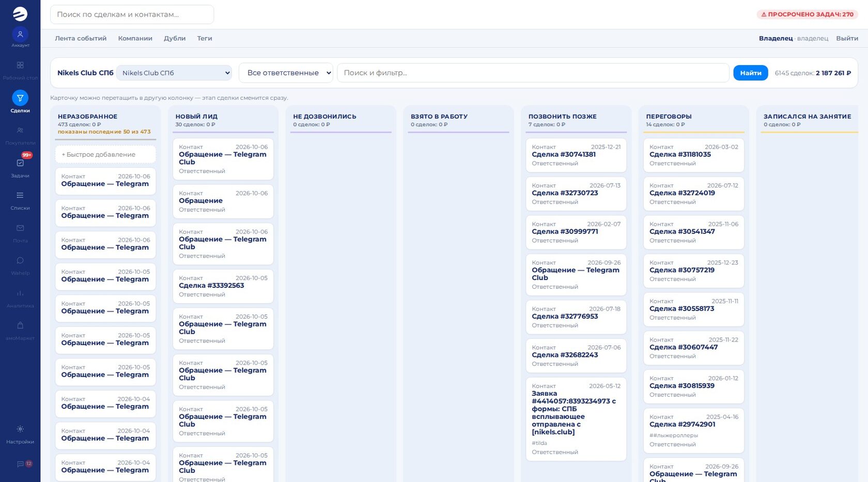The width and height of the screenshot is (868, 482).
Task: Open deal Сделка #30999771 card
Action: (576, 232)
